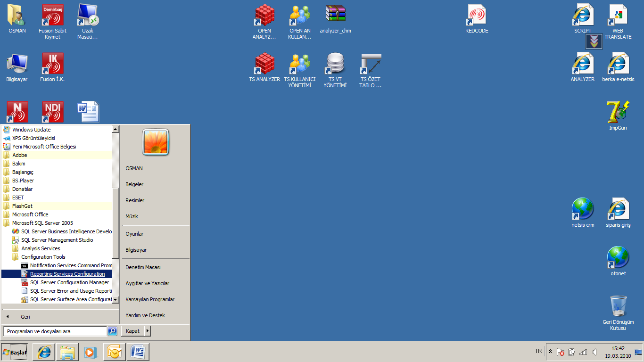Open the TS ANALYZER shortcut
Screen dimensions: 644x362
(264, 64)
